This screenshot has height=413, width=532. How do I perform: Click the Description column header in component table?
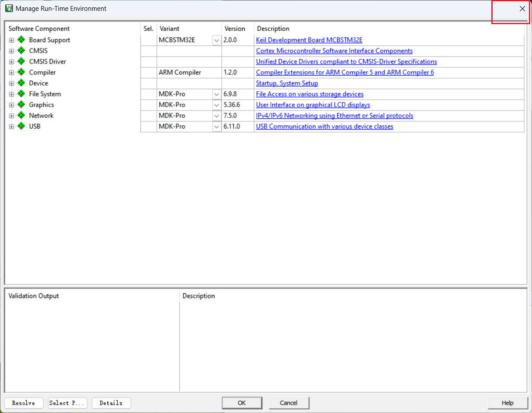click(x=273, y=29)
